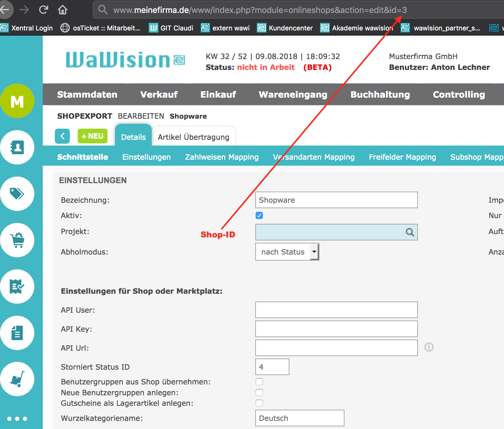Open the Abholmodus dropdown
Viewport: 504px width, 429px height.
point(287,252)
